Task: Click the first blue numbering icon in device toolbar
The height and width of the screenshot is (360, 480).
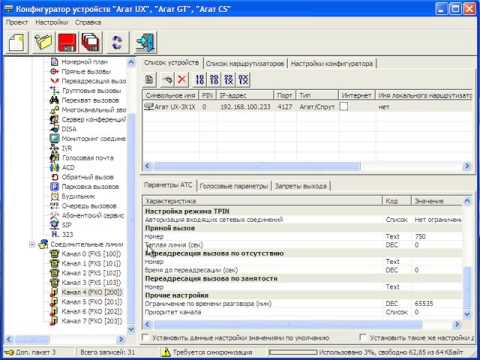Action: pos(200,79)
